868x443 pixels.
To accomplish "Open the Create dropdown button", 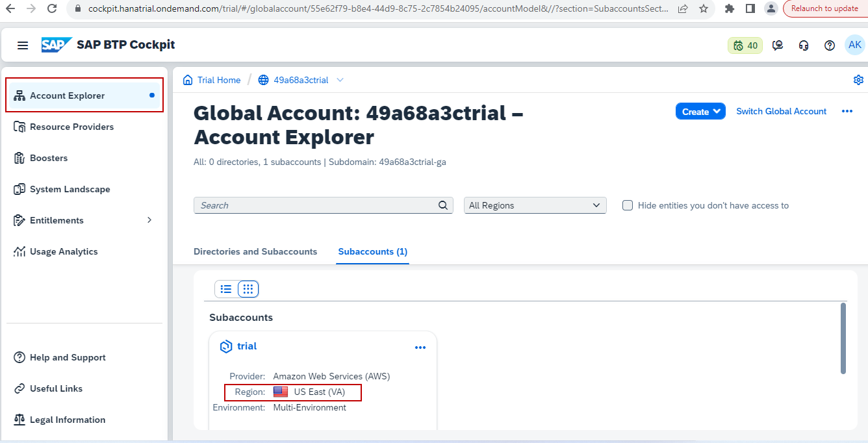I will [700, 112].
